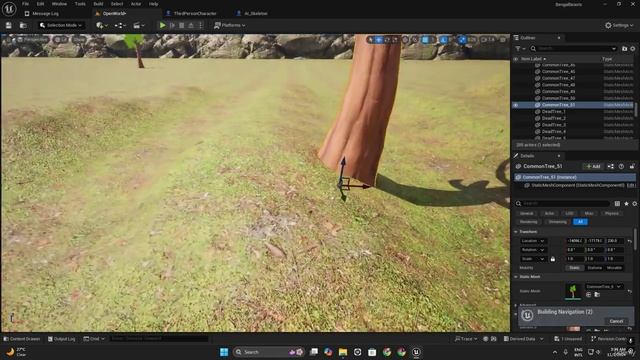Screen dimensions: 640x360
Task: Open the Build menu
Action: pyautogui.click(x=98, y=4)
